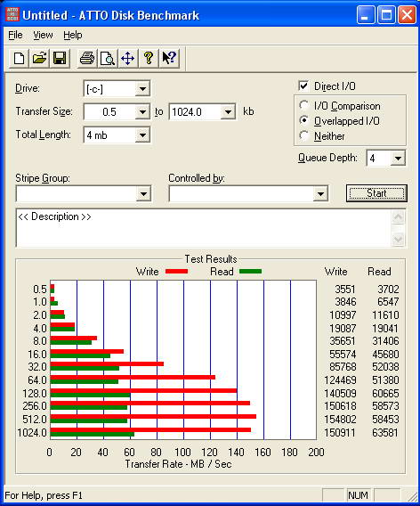Screen dimensions: 420x506
Task: Click the Start benchmark button
Action: (376, 193)
